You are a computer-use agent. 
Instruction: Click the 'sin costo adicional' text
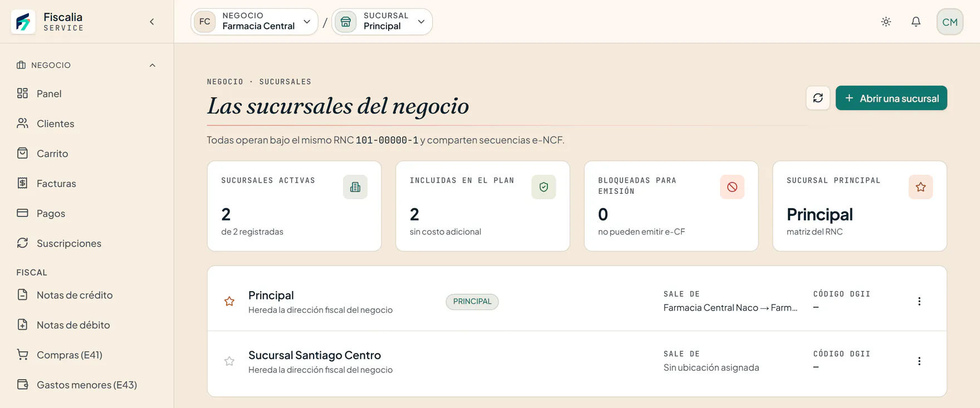[x=445, y=232]
